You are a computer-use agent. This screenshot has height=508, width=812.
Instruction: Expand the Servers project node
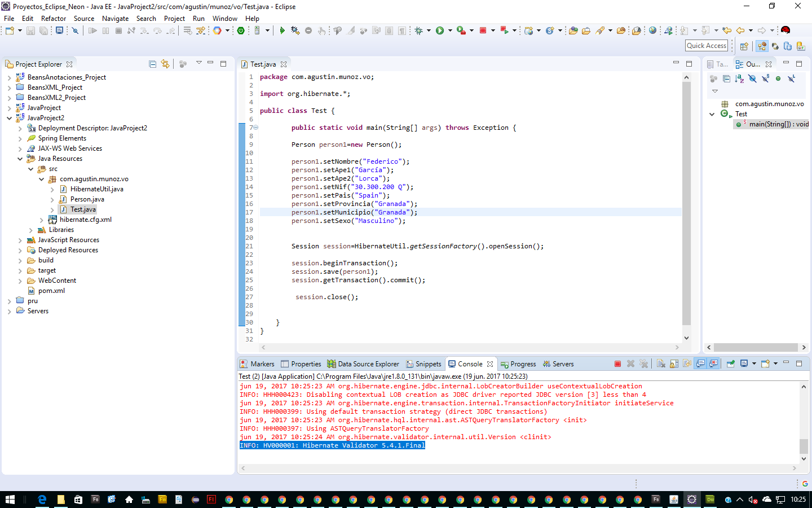(x=9, y=311)
